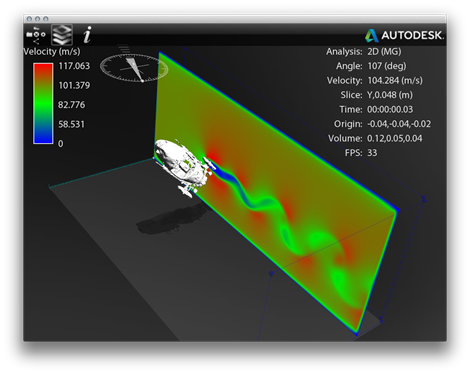This screenshot has width=470, height=374.
Task: Click the 'Analysis:' label
Action: click(x=344, y=52)
